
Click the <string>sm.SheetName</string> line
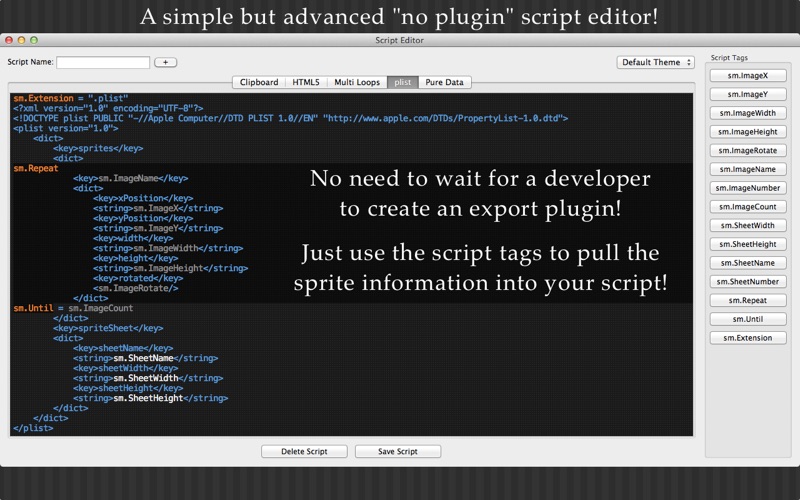pos(145,358)
